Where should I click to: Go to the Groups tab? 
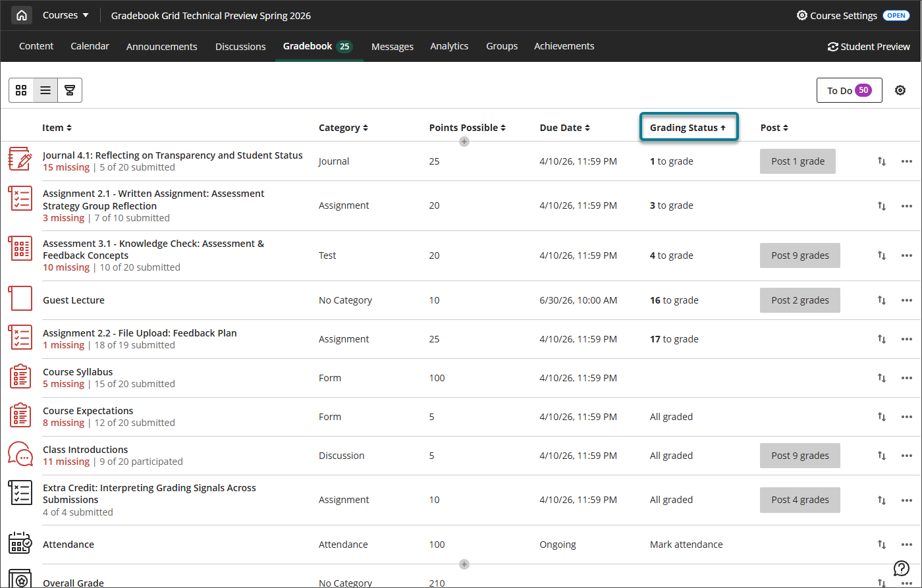point(502,46)
